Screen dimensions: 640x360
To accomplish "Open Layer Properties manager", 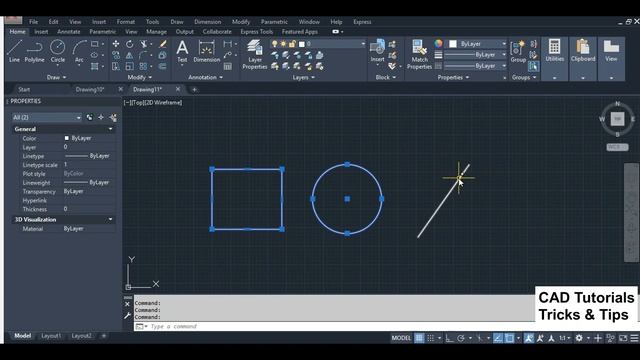I will click(255, 55).
